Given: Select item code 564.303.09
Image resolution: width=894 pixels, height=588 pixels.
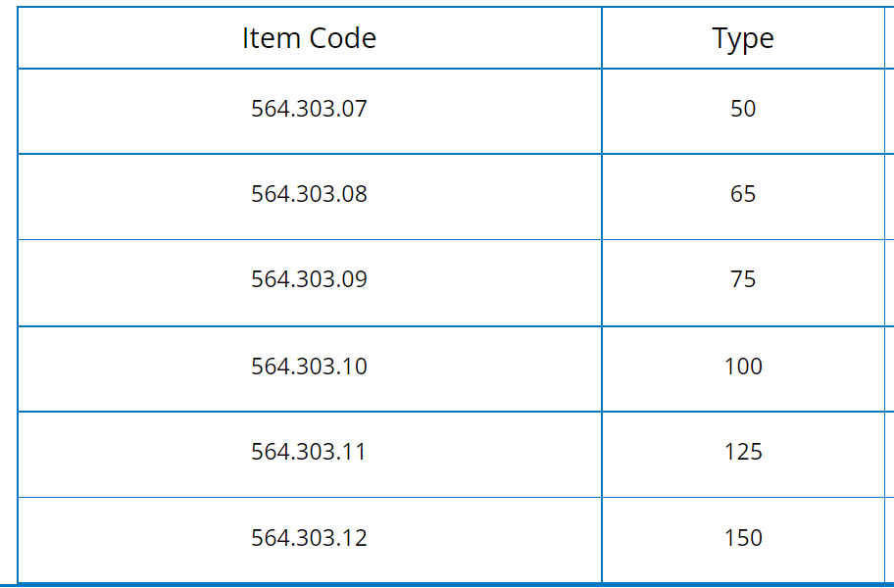Looking at the screenshot, I should point(309,279).
